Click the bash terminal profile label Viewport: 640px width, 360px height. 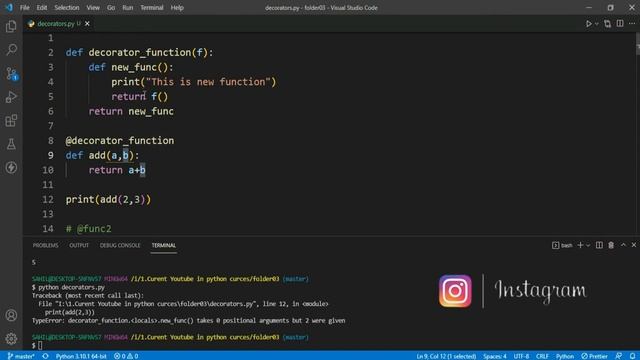click(562, 245)
